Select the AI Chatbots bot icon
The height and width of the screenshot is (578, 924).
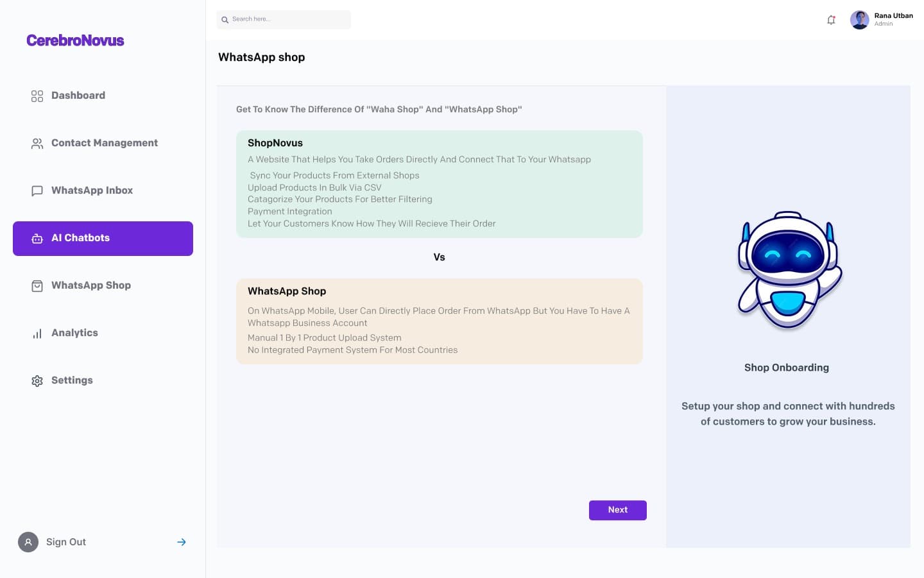tap(37, 238)
